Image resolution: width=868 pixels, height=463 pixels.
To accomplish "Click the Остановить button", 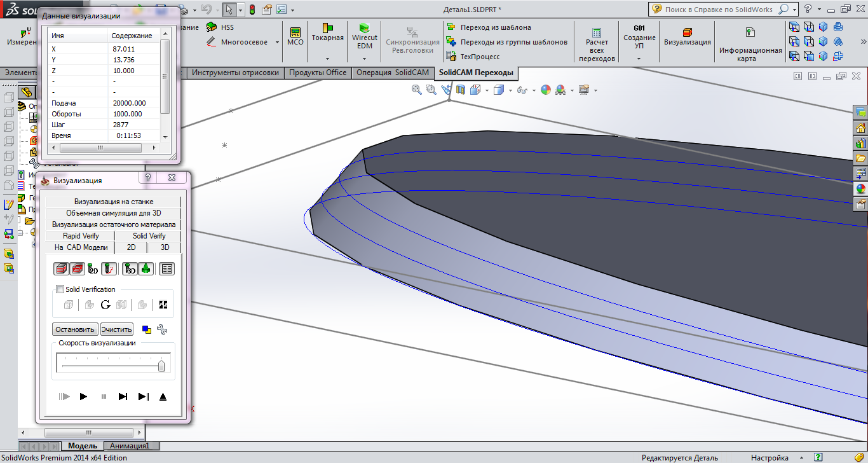I will coord(75,329).
